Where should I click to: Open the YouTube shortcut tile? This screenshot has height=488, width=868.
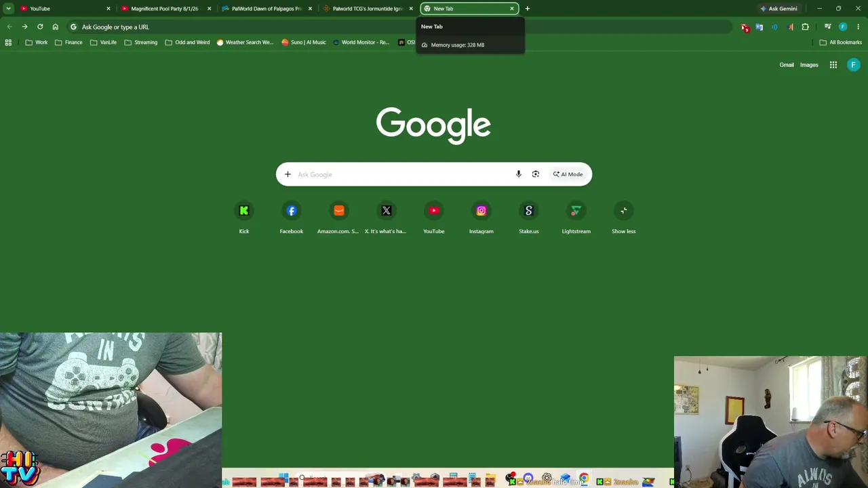[434, 218]
